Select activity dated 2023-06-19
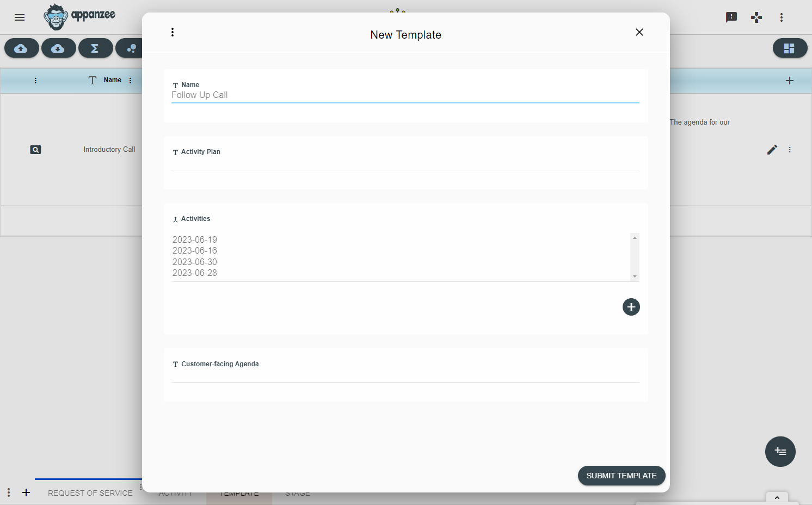Viewport: 812px width, 505px height. 195,240
